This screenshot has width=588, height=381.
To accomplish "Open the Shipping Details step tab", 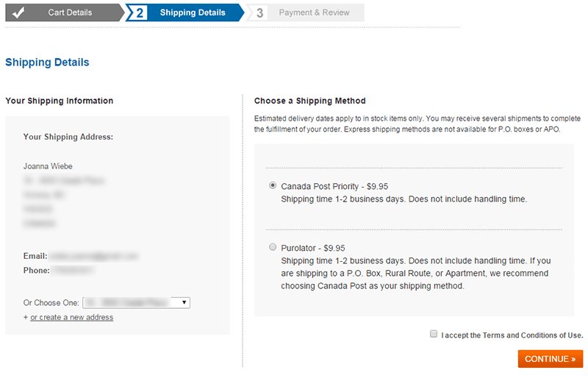I will [x=184, y=13].
